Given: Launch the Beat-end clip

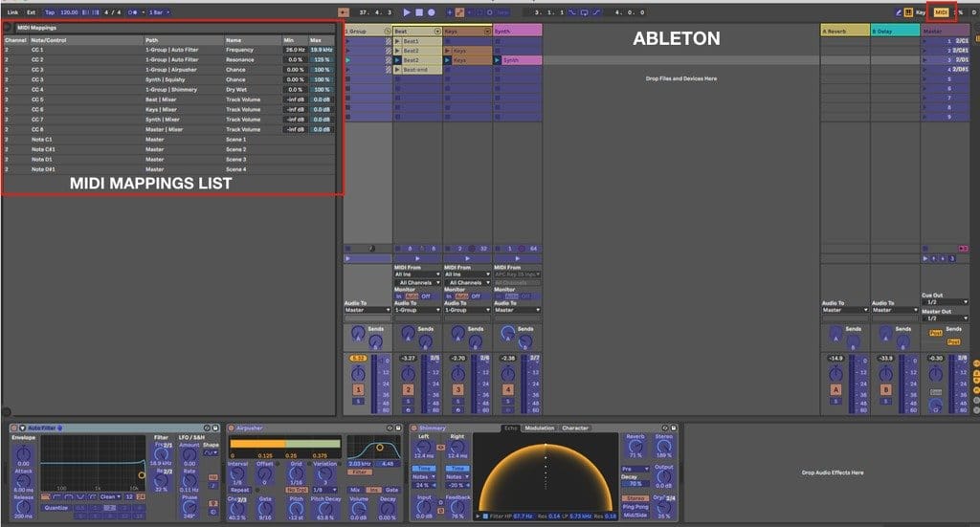Looking at the screenshot, I should (397, 70).
